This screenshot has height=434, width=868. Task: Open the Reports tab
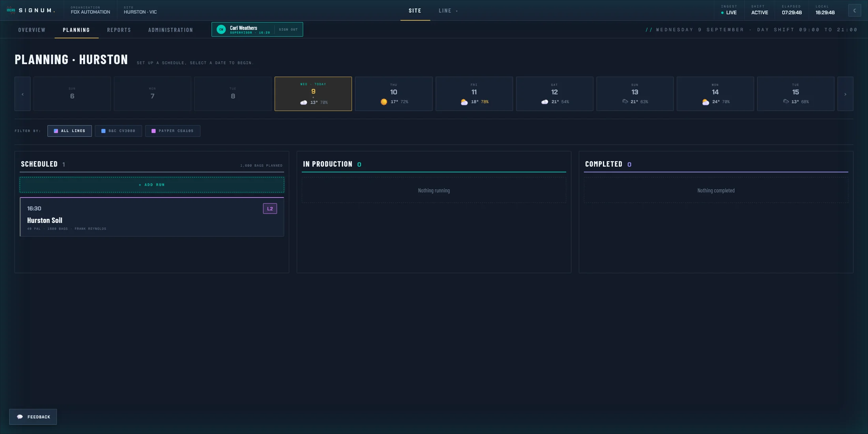(119, 30)
